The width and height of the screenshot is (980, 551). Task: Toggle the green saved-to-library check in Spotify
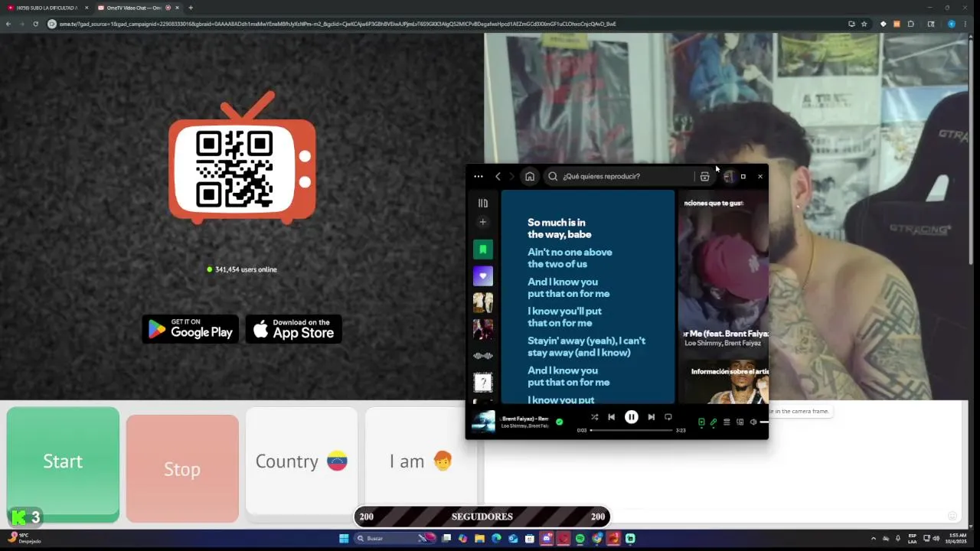pos(559,422)
